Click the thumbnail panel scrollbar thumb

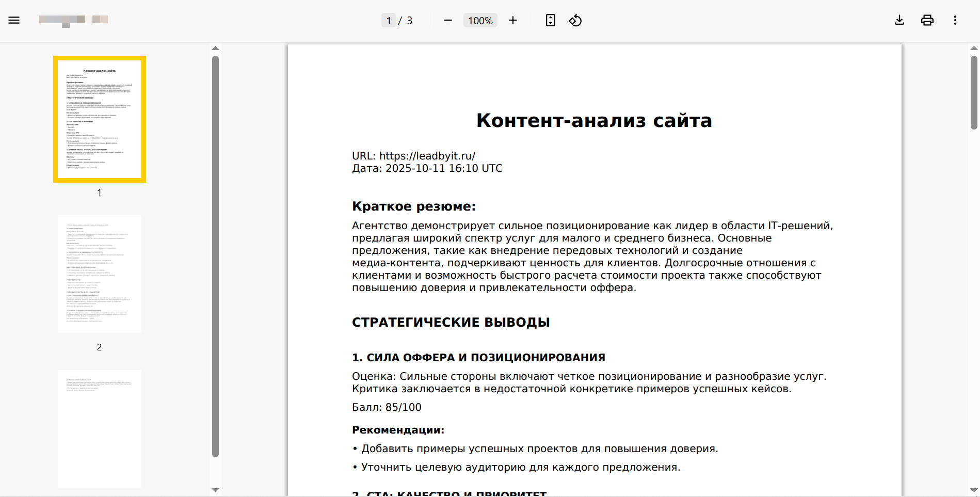coord(216,256)
